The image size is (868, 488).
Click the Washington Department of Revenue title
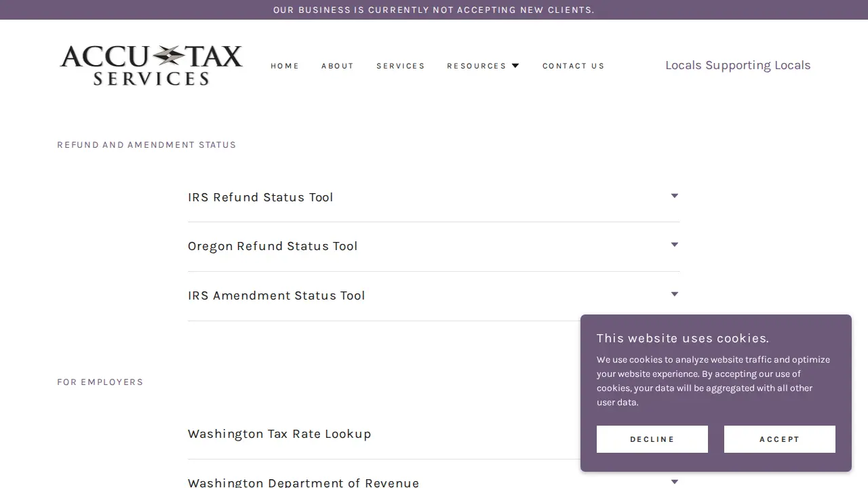[x=304, y=483]
